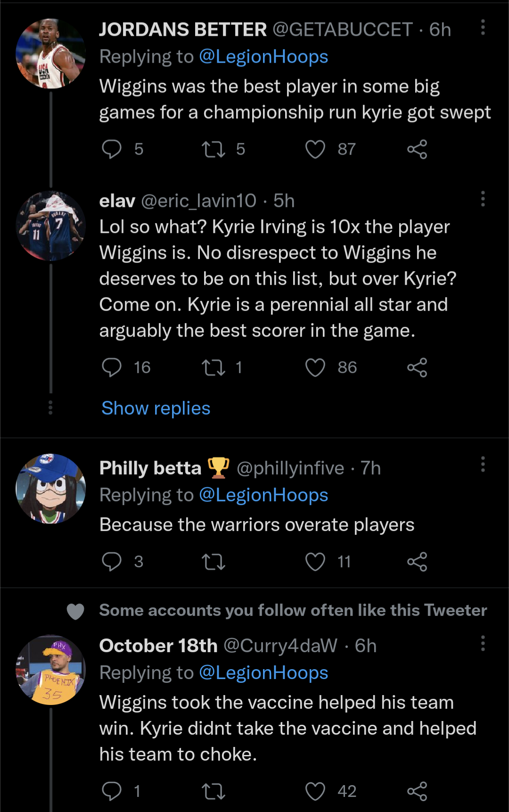Like JORDANS BETTER's tweet about Wiggins
Viewport: 509px width, 812px height.
[315, 149]
